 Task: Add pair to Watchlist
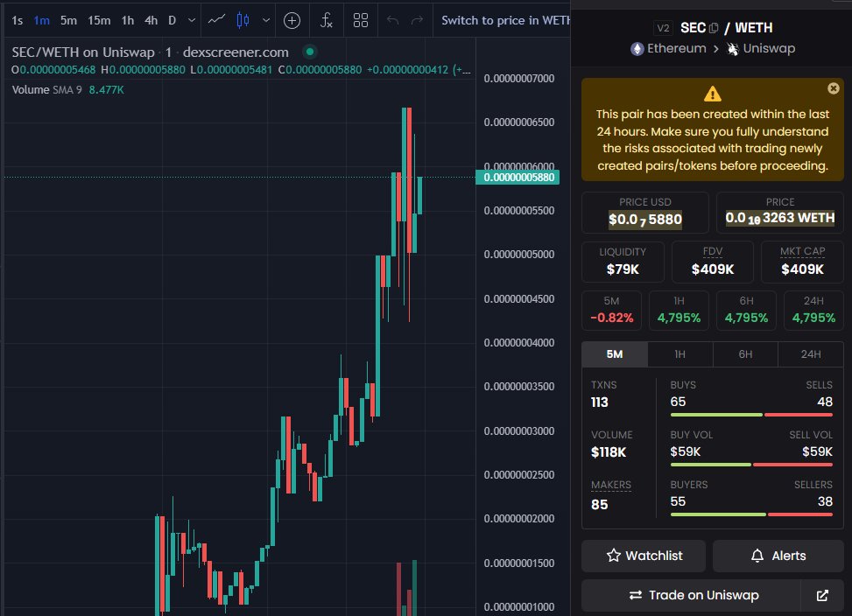click(644, 556)
